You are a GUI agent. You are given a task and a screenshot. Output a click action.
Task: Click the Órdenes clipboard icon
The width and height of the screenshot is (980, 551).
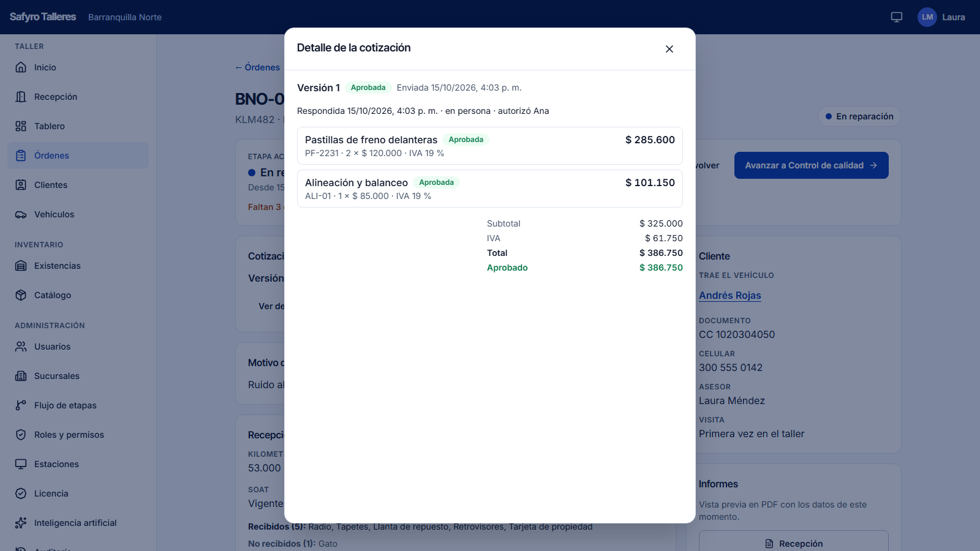point(21,156)
